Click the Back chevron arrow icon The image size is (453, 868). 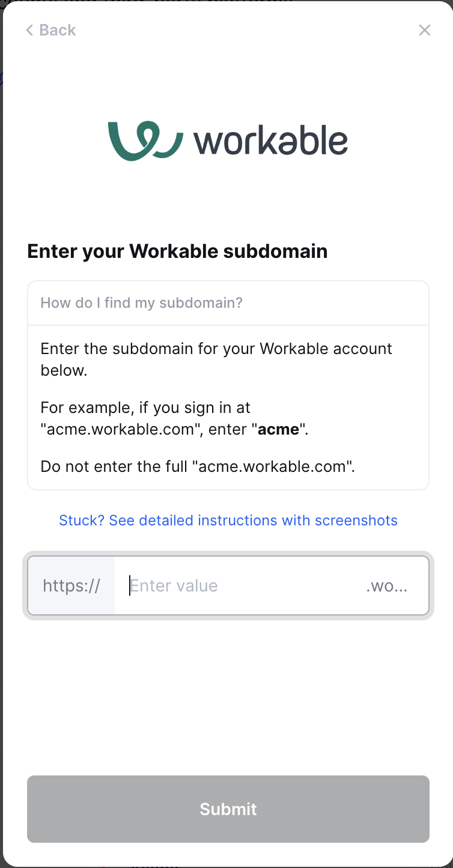click(x=29, y=30)
